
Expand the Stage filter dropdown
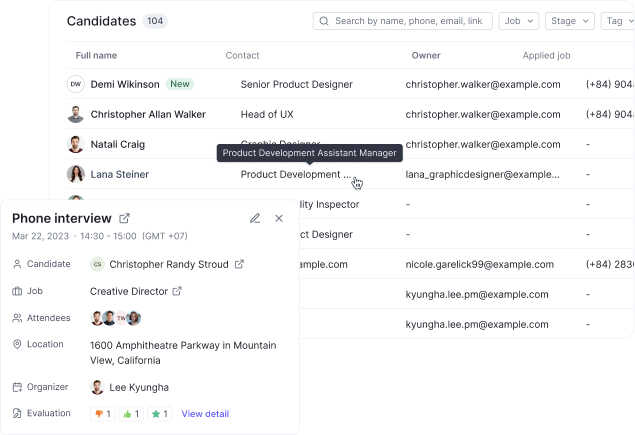click(569, 20)
